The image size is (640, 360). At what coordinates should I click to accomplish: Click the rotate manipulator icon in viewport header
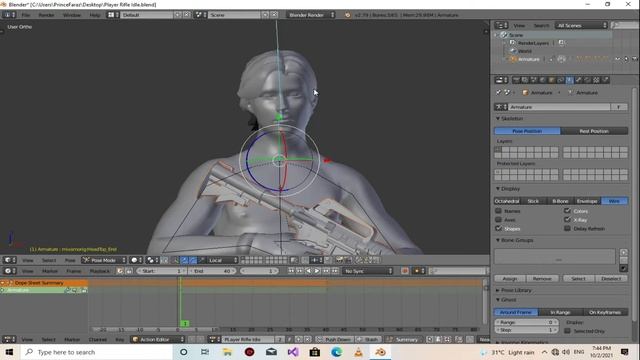(x=193, y=260)
